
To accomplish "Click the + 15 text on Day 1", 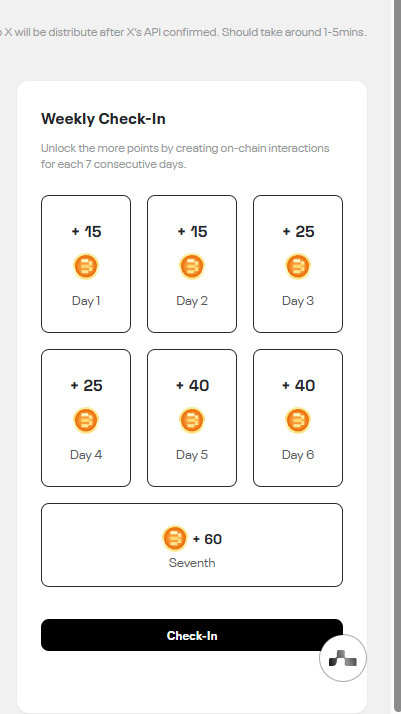I will click(x=86, y=231).
